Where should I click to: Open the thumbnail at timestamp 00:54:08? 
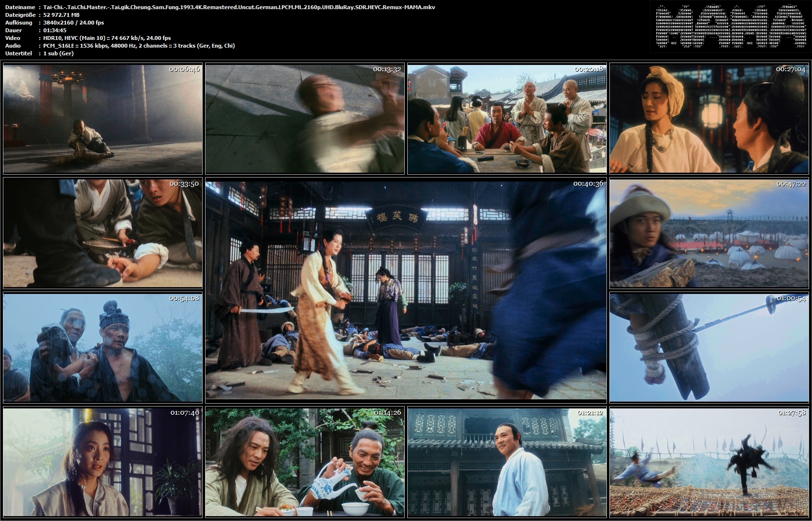[103, 347]
